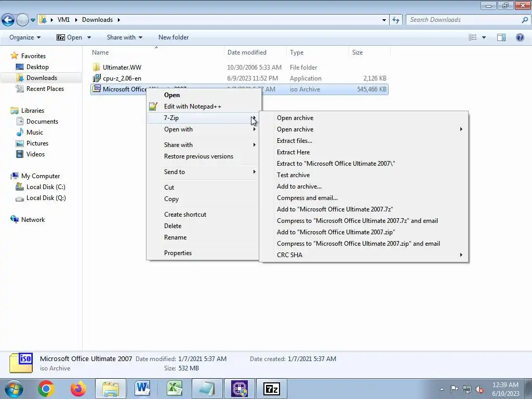The height and width of the screenshot is (399, 532).
Task: Choose Extract to "Microsoft Office Ultimate 2007\"
Action: 336,164
